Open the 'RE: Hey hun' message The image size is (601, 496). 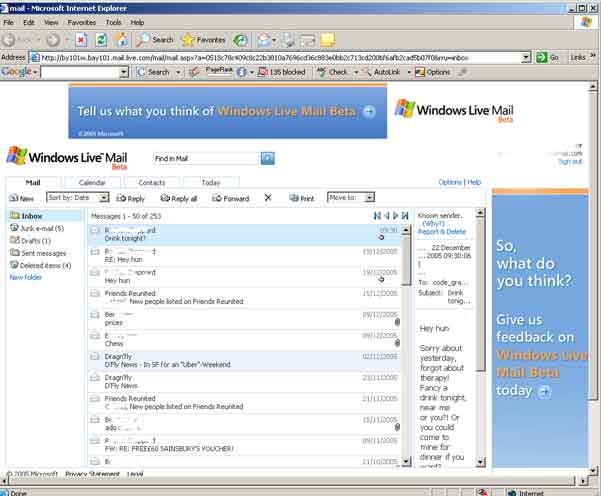pyautogui.click(x=244, y=256)
